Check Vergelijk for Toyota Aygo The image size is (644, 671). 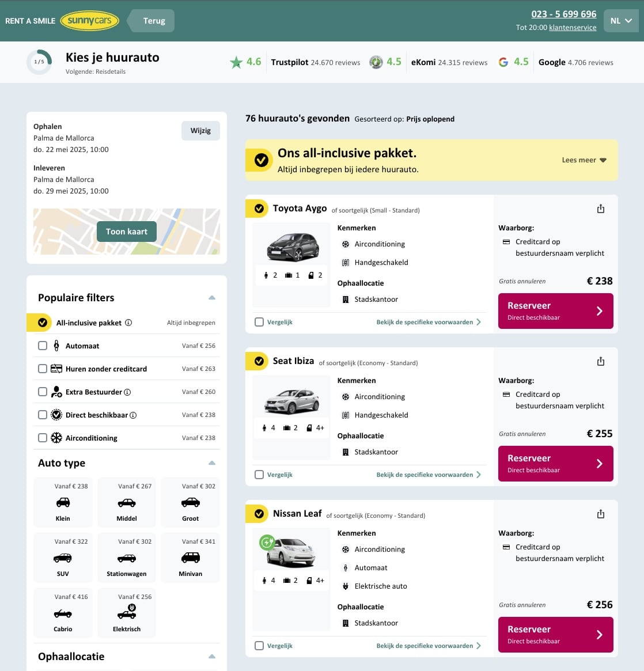pos(259,322)
